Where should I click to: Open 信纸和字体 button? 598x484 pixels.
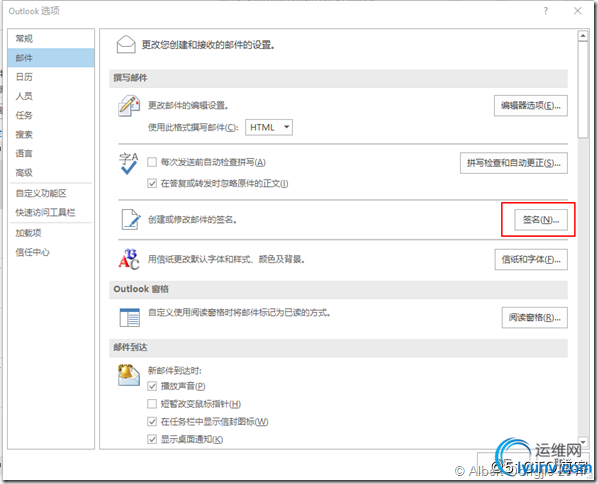pos(531,260)
